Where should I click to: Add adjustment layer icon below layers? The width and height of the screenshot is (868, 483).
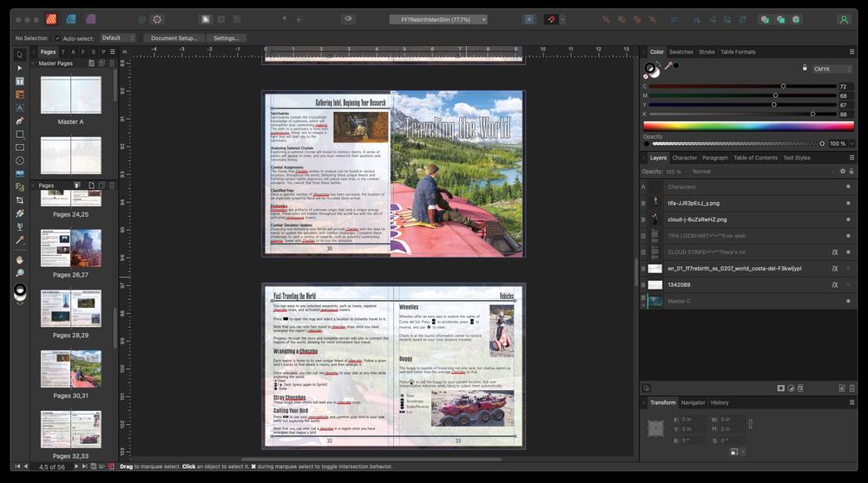coord(791,388)
